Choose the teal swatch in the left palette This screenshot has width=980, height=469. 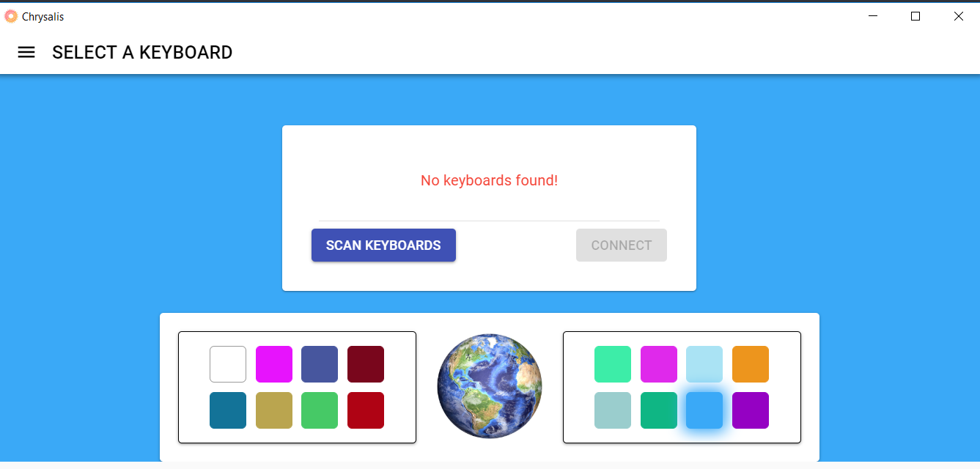(x=227, y=410)
